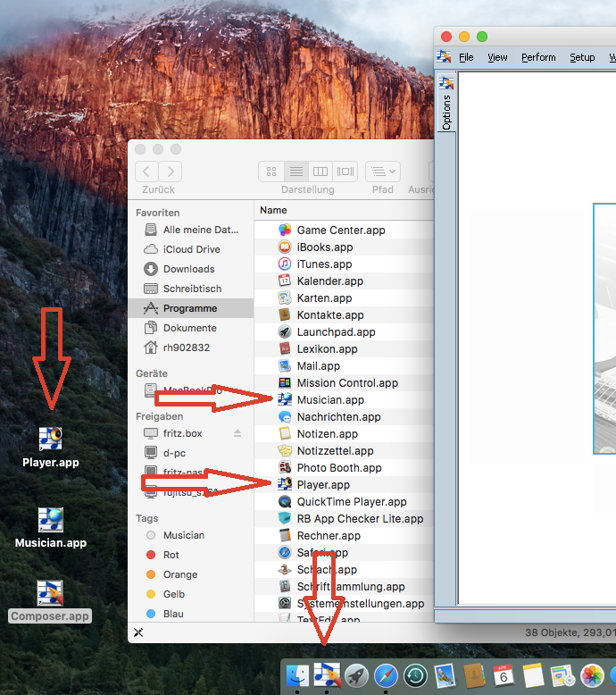Open the Perform menu
This screenshot has width=616, height=695.
[538, 57]
